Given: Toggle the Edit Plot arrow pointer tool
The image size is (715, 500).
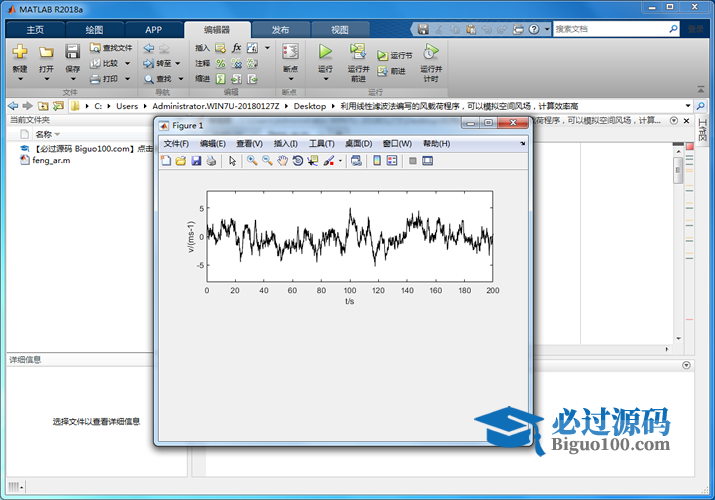Looking at the screenshot, I should click(232, 160).
